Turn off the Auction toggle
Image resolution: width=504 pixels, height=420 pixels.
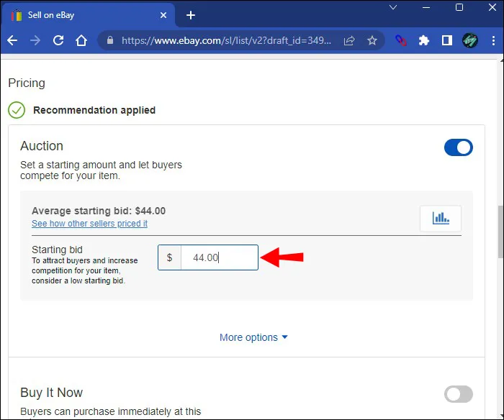pos(459,147)
